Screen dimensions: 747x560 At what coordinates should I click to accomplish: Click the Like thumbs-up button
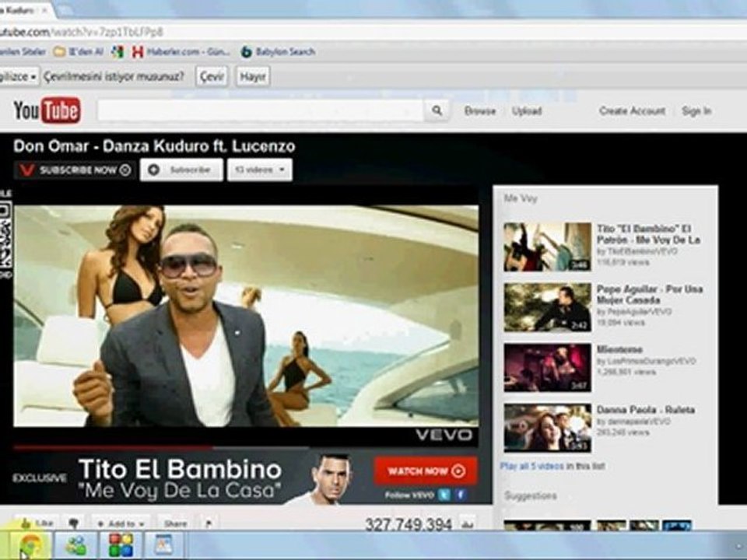point(37,523)
